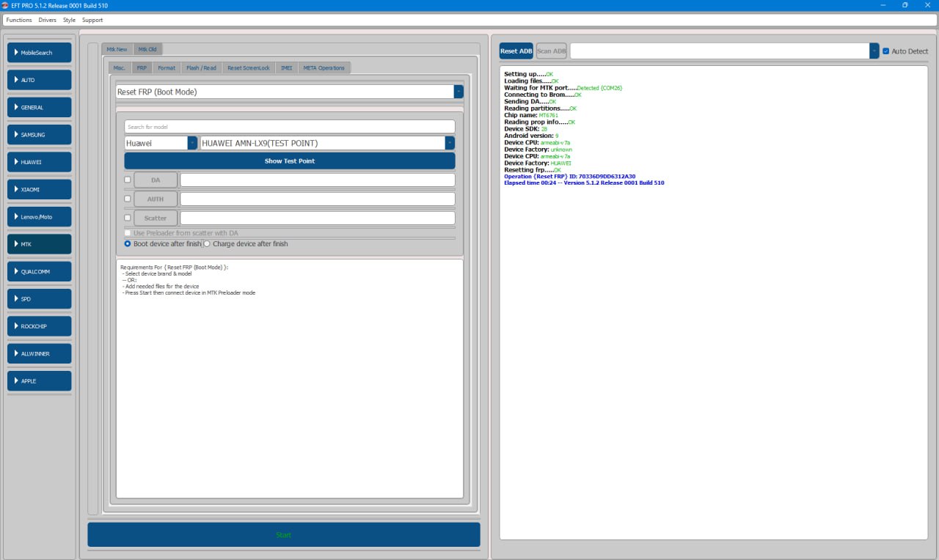Click the AUTH file path field
939x560 pixels.
[318, 199]
